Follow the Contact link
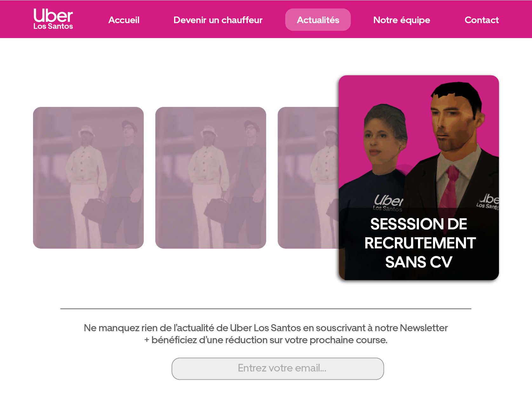This screenshot has height=407, width=532. coord(481,20)
